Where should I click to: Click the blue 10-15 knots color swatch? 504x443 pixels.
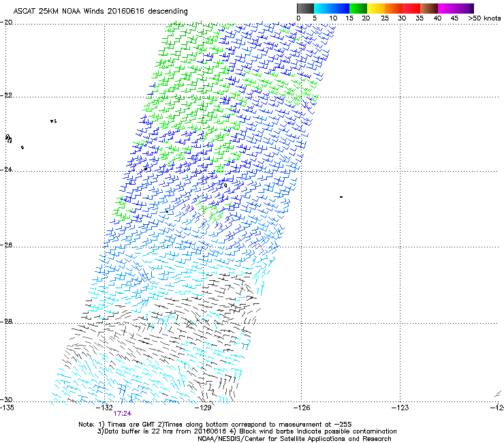341,8
